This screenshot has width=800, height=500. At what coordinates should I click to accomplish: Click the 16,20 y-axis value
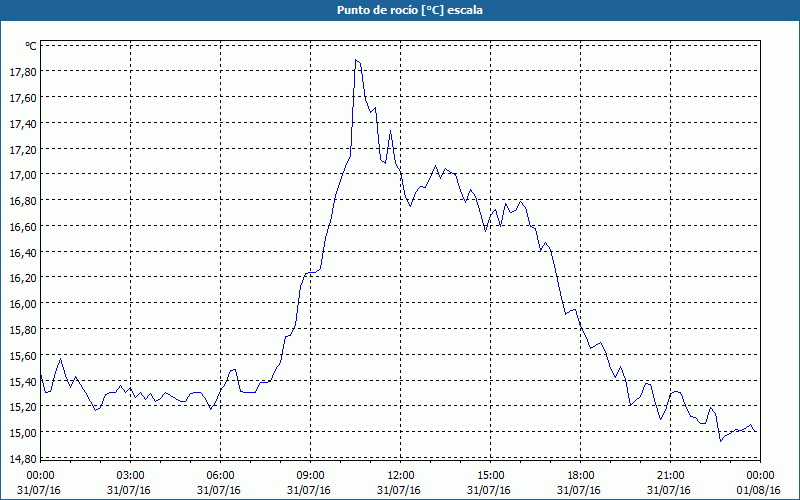pyautogui.click(x=23, y=278)
